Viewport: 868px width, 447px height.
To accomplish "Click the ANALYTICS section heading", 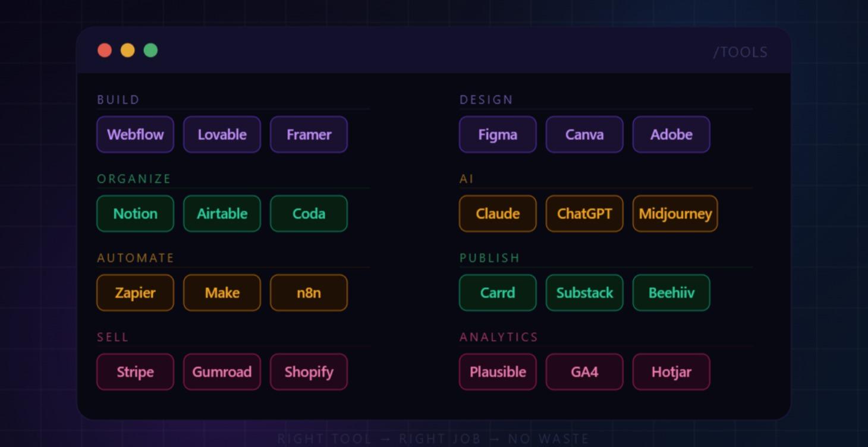I will (499, 336).
